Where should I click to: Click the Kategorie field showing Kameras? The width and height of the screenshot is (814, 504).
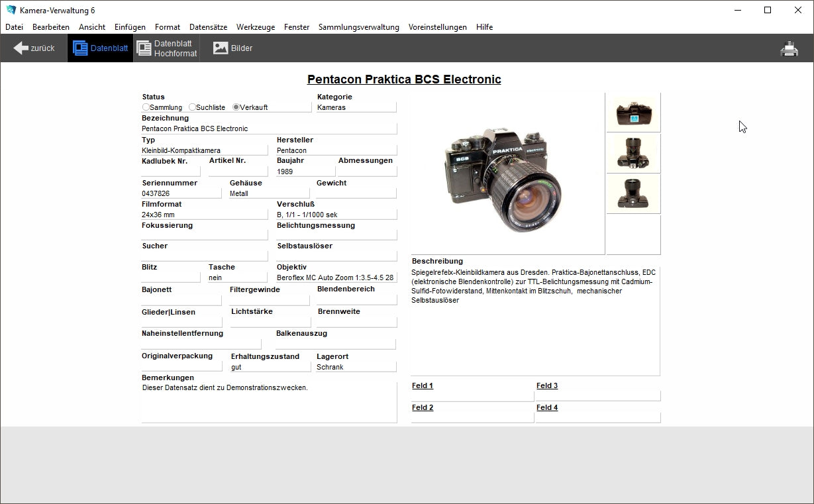tap(356, 107)
